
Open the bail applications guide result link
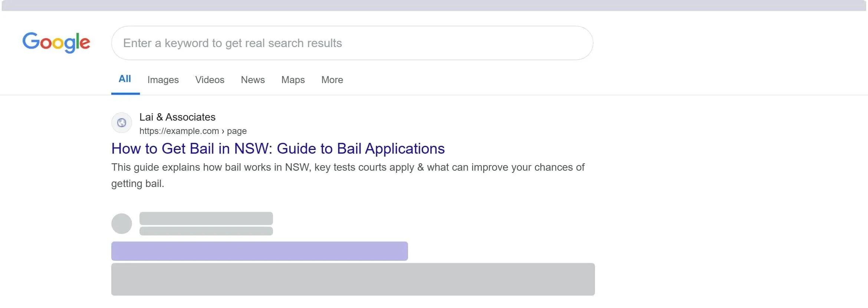277,148
